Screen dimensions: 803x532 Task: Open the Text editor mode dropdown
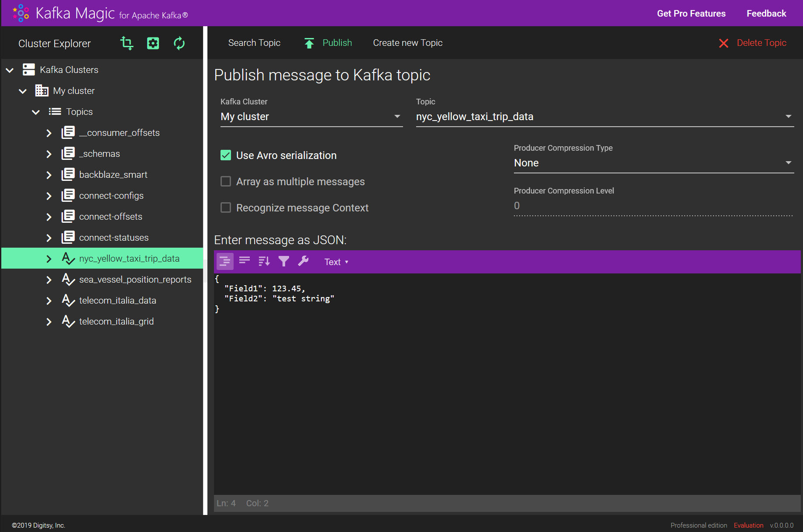click(x=336, y=262)
